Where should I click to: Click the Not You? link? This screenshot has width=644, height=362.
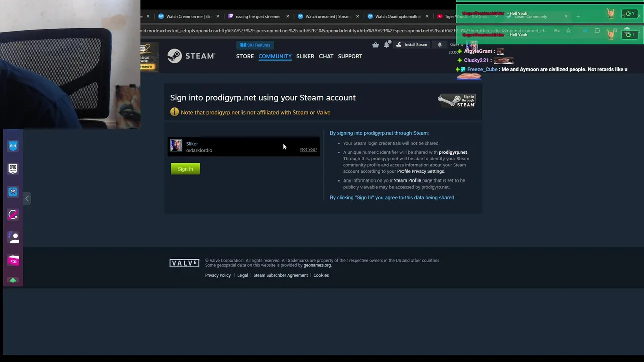[308, 149]
